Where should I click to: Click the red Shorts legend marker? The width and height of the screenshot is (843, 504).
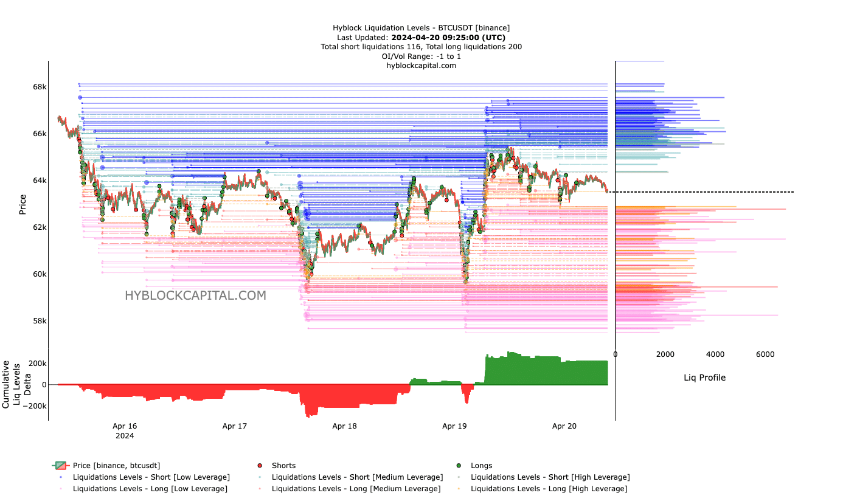tap(260, 466)
